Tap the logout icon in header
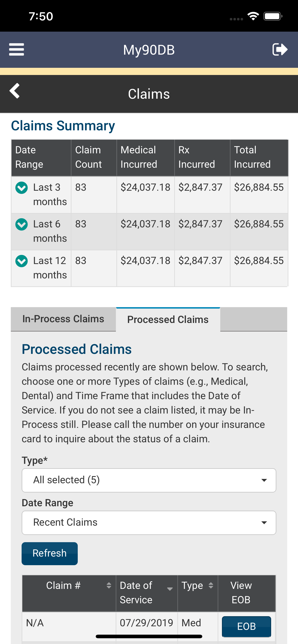The image size is (298, 644). (280, 49)
